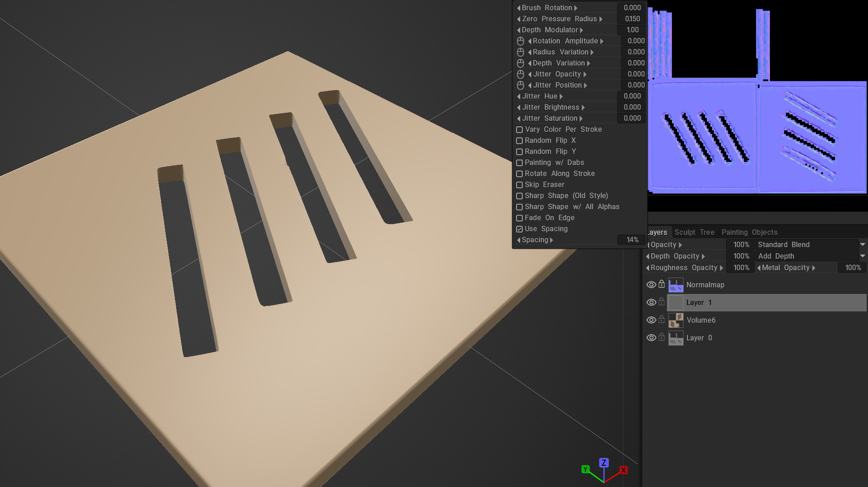Increase Spacing with right arrow
Viewport: 868px width, 487px height.
tap(551, 240)
